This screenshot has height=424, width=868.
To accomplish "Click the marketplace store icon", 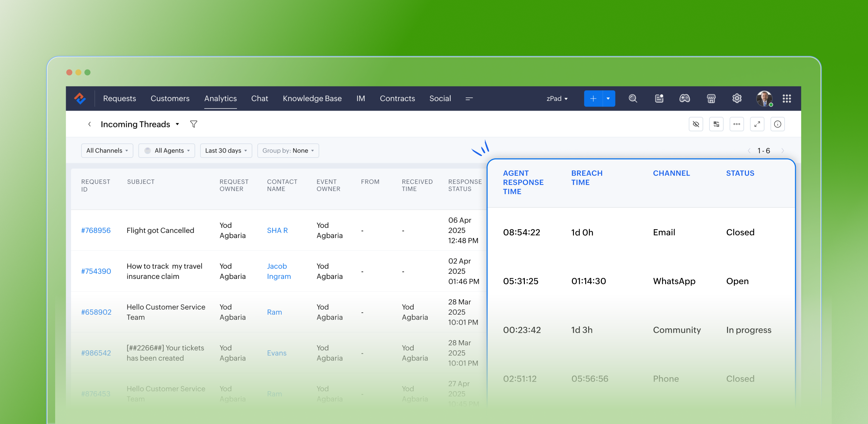I will point(711,99).
